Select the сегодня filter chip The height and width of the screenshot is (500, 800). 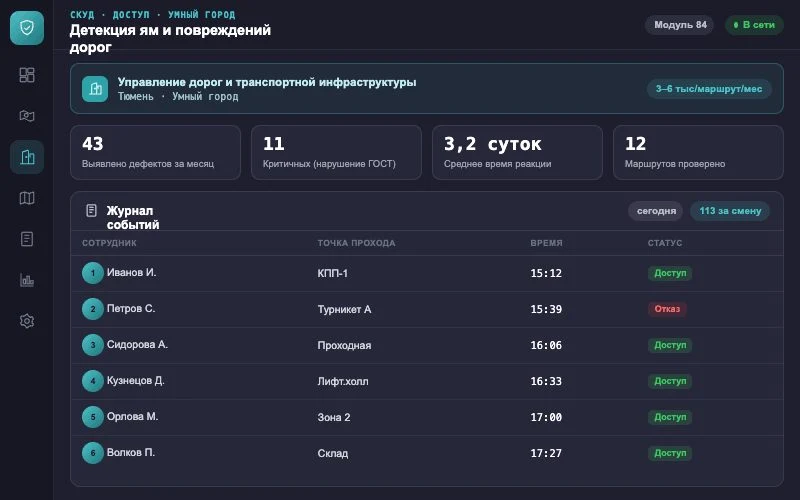click(x=656, y=211)
